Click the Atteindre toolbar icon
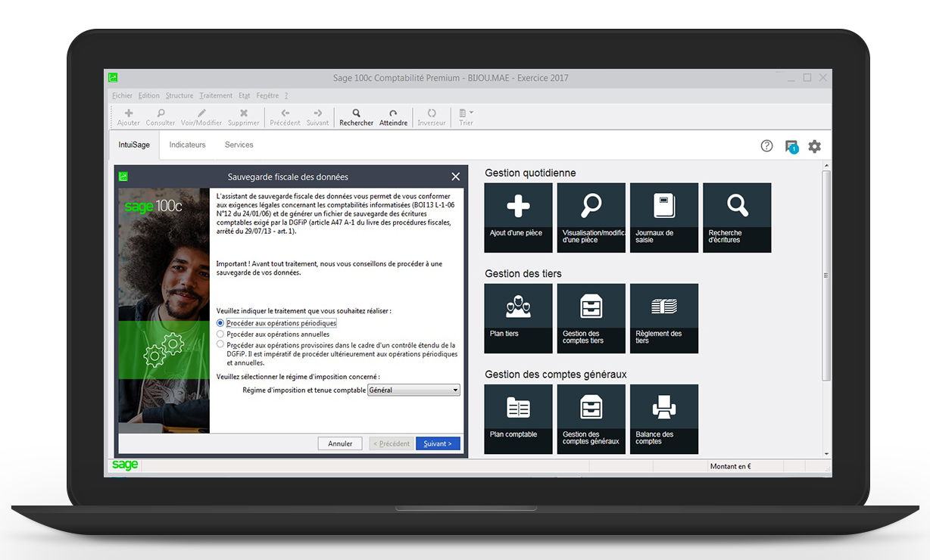The width and height of the screenshot is (930, 560). [x=393, y=117]
